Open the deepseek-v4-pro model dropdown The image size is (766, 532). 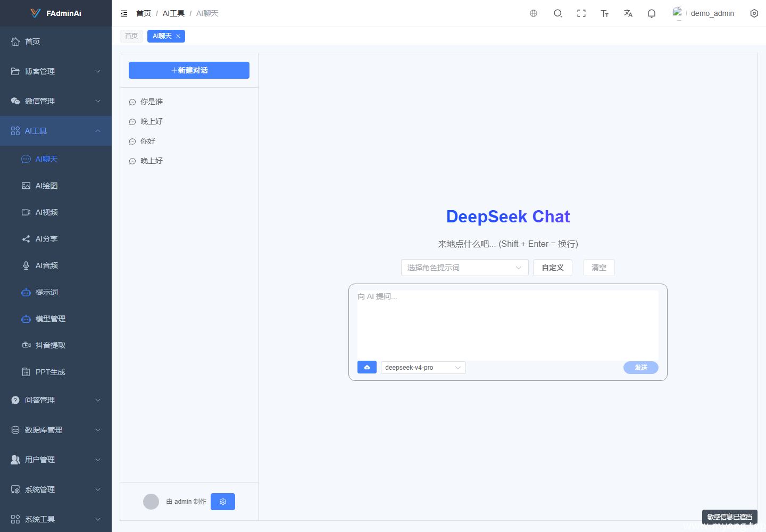[x=423, y=368]
